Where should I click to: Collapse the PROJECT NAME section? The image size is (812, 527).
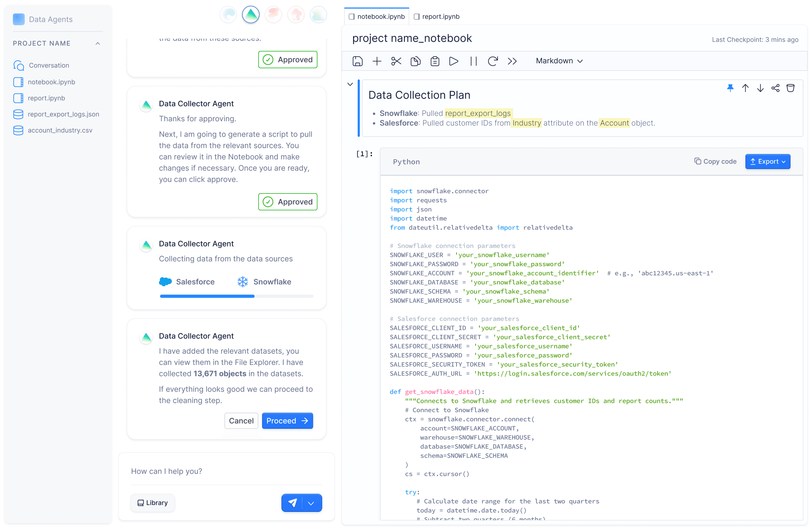98,43
